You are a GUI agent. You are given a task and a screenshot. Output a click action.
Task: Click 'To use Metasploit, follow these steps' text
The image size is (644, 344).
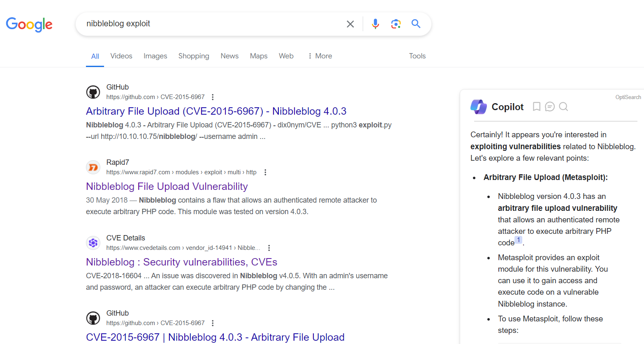click(550, 325)
